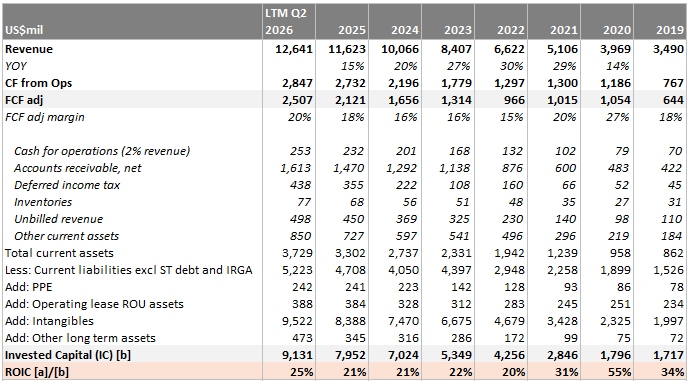Select 'Accounts receivable, net' label
Image resolution: width=687 pixels, height=381 pixels.
click(78, 168)
